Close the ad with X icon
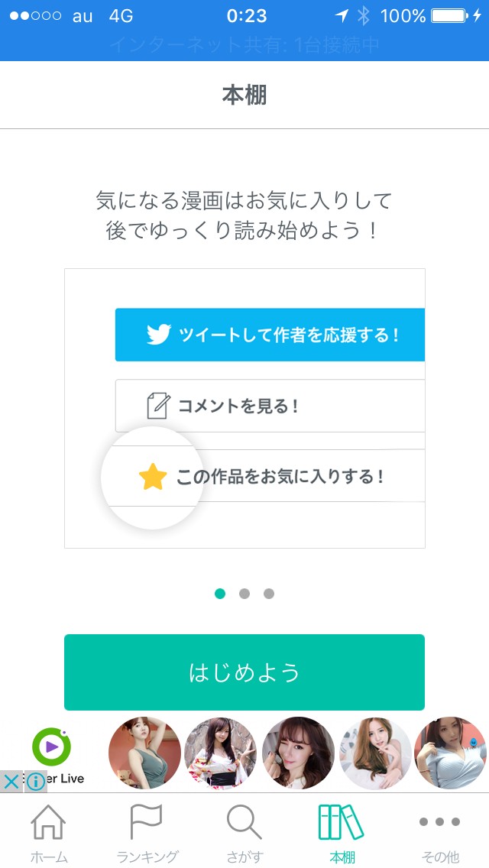Viewport: 489px width, 868px height. (x=11, y=782)
